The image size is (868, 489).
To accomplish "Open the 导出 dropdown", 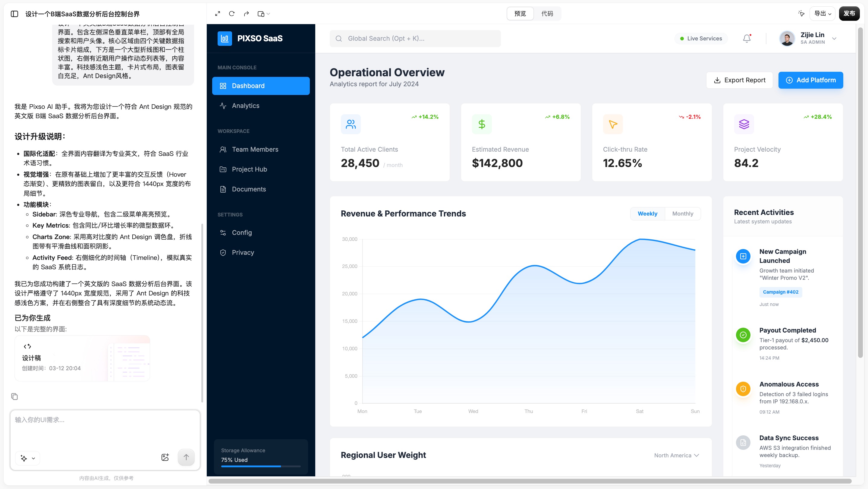I will pyautogui.click(x=822, y=14).
